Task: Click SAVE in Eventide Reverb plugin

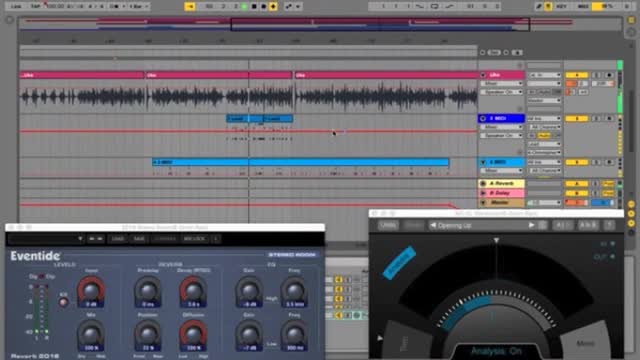Action: pyautogui.click(x=139, y=239)
